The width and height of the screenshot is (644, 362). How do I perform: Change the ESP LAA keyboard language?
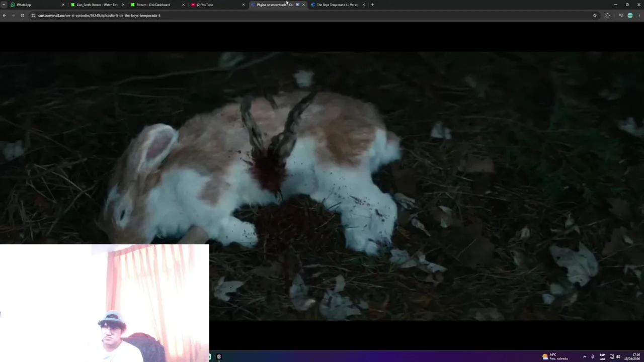(602, 356)
